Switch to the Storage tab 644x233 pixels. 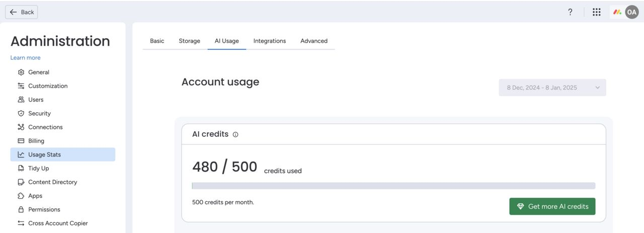point(189,41)
